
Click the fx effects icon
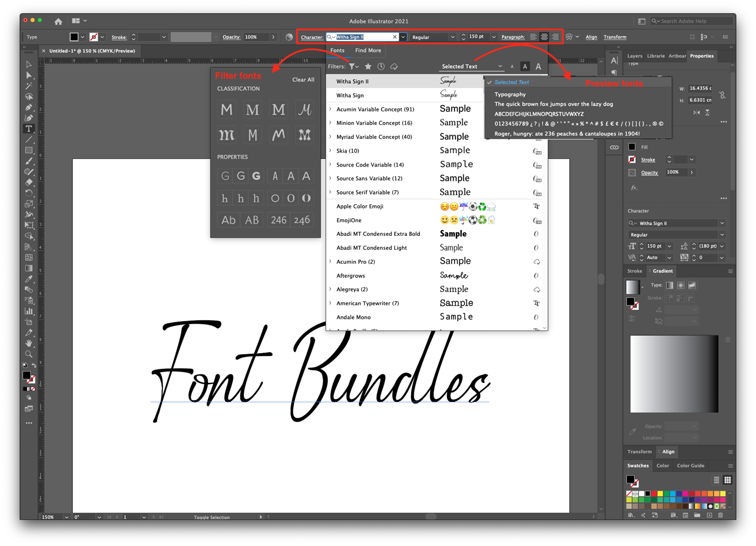[634, 188]
